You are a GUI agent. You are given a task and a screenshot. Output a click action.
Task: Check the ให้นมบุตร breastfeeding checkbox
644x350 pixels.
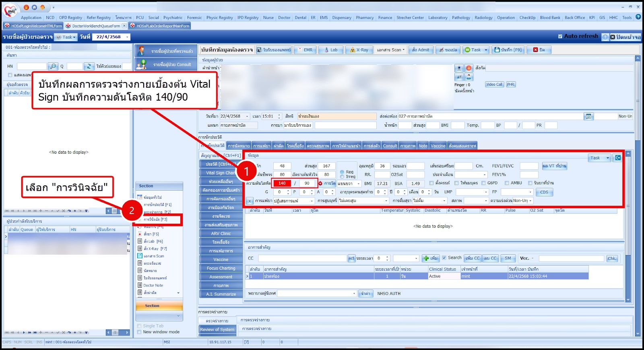pos(456,183)
